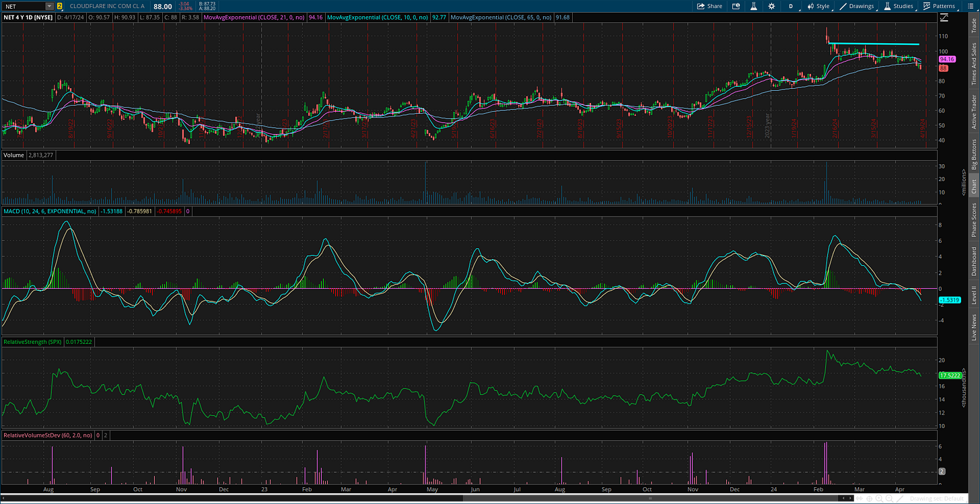Open the list menu icon at top right

point(969,6)
